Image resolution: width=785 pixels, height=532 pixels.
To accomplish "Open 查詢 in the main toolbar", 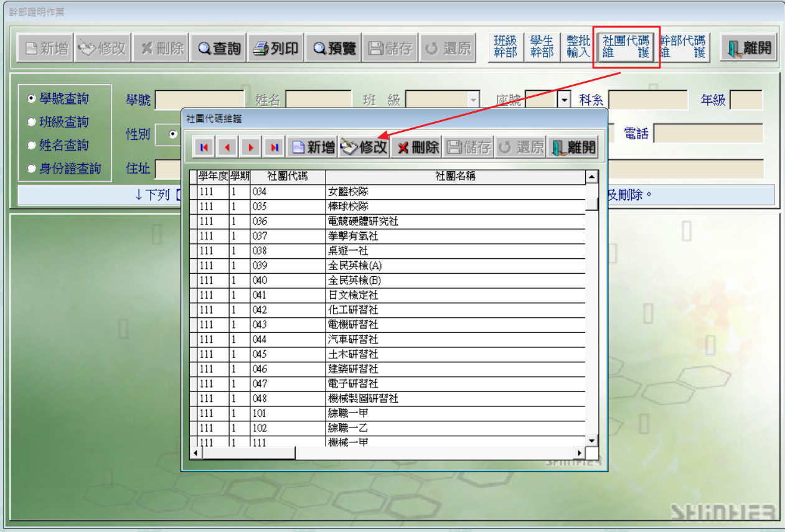I will tap(219, 49).
